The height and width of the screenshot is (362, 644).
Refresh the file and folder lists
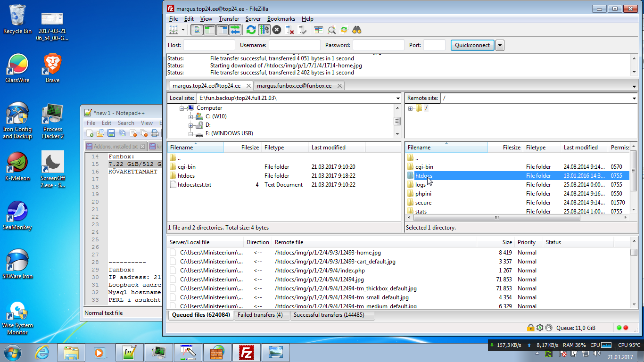pyautogui.click(x=251, y=30)
